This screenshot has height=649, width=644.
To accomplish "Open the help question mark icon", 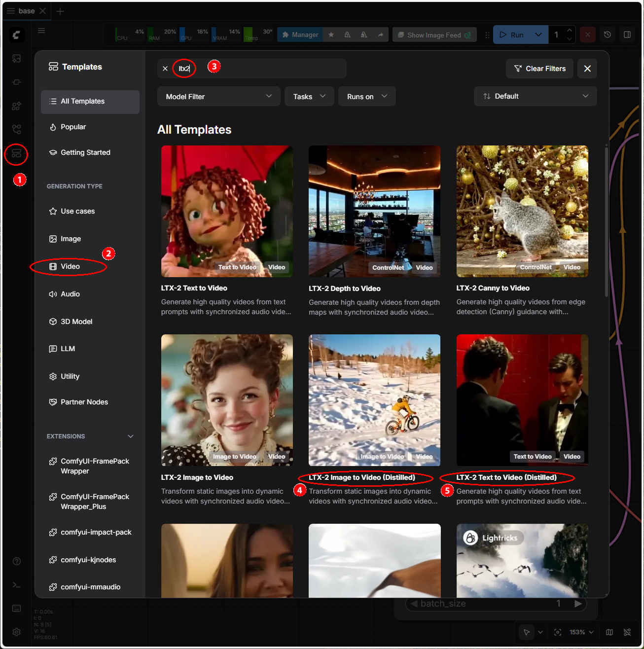I will pyautogui.click(x=16, y=561).
